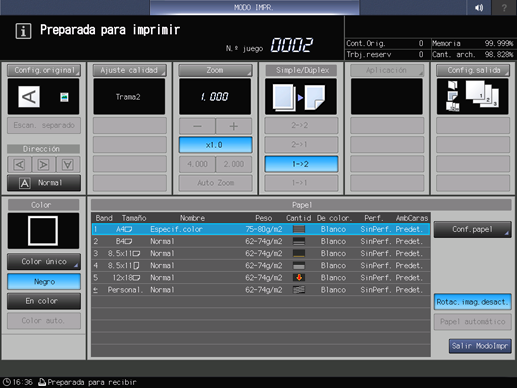Click zoom minus button

197,126
